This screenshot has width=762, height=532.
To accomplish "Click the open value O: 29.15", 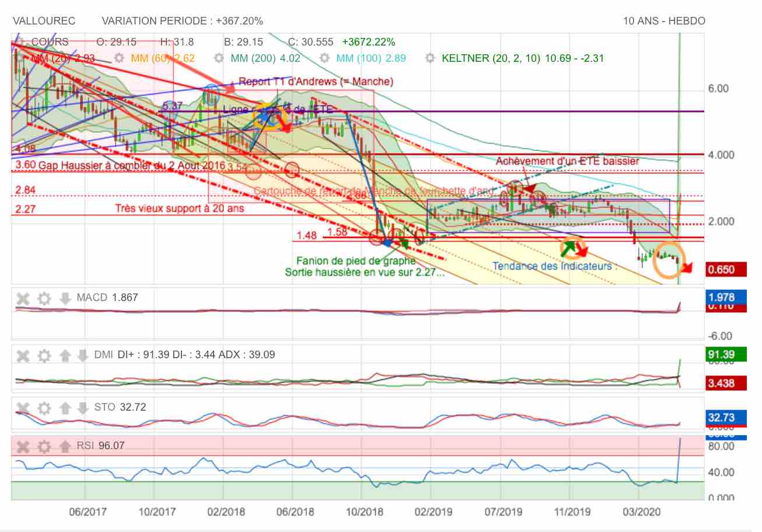I will coord(116,42).
